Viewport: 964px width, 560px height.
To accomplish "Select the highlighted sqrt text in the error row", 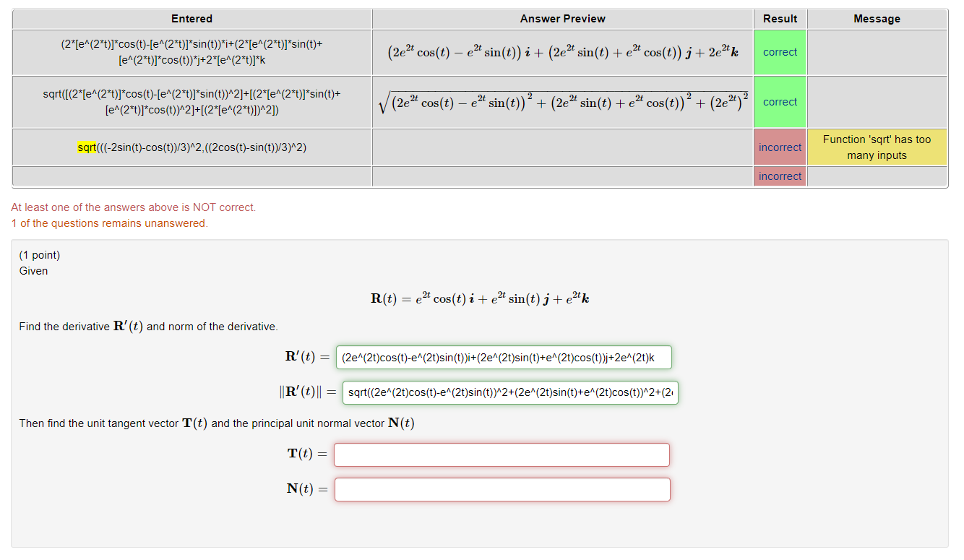I will click(85, 147).
